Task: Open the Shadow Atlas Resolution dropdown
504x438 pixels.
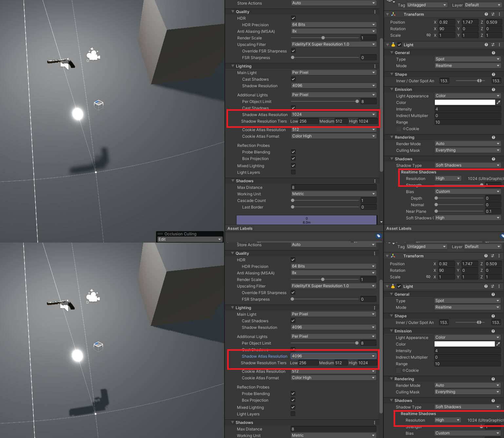Action: pos(333,114)
